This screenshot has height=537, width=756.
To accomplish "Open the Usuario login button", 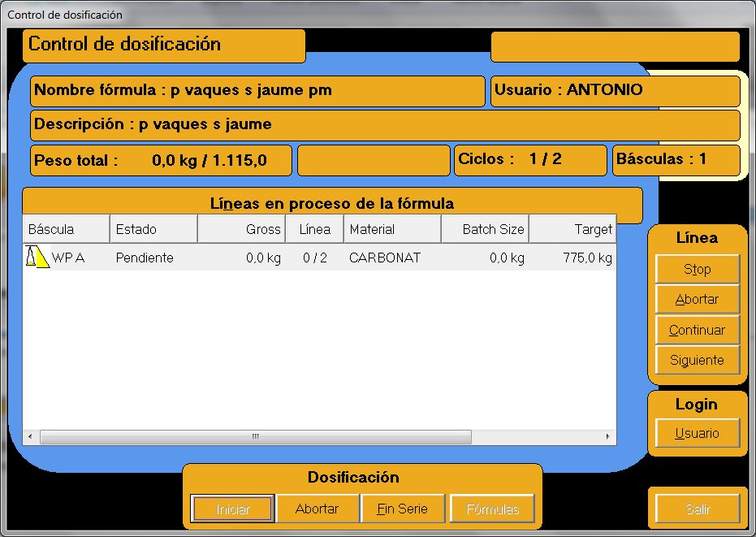I will tap(698, 433).
